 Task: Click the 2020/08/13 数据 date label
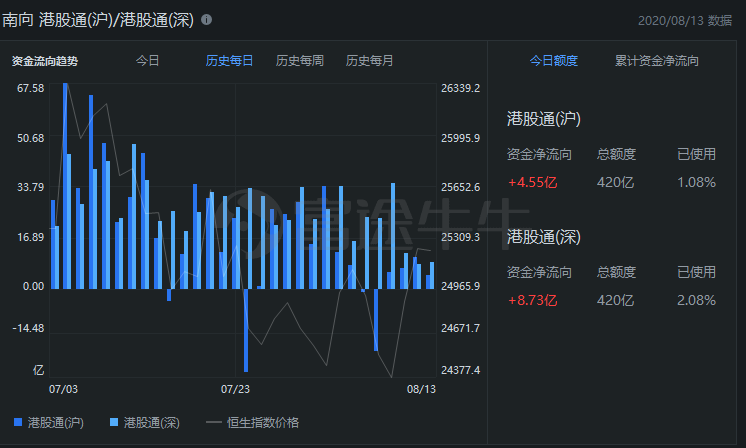point(685,20)
